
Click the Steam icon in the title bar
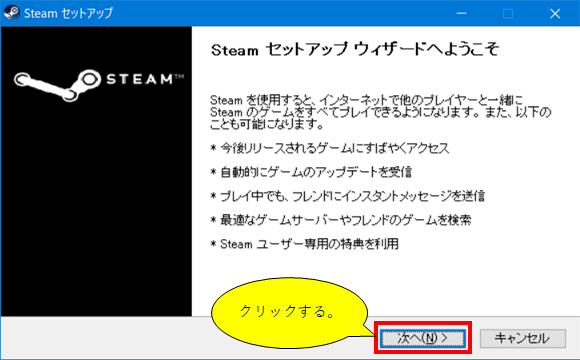pos(11,13)
